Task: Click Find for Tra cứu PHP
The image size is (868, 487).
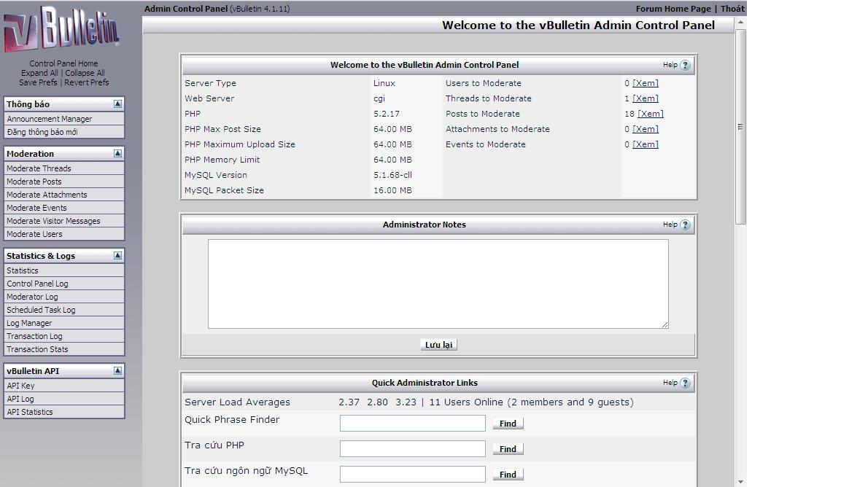Action: click(x=508, y=449)
